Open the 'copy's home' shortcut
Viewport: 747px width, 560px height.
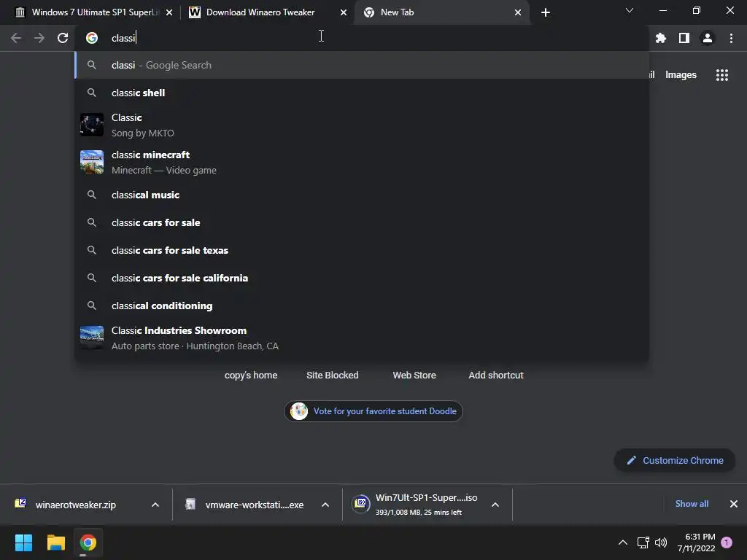[251, 376]
